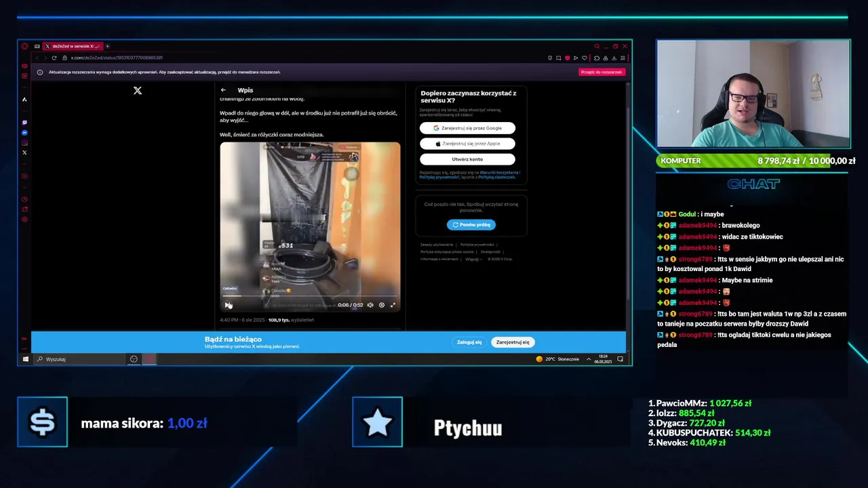Click Zarejestruj się przez Google
This screenshot has width=868, height=488.
click(x=467, y=128)
